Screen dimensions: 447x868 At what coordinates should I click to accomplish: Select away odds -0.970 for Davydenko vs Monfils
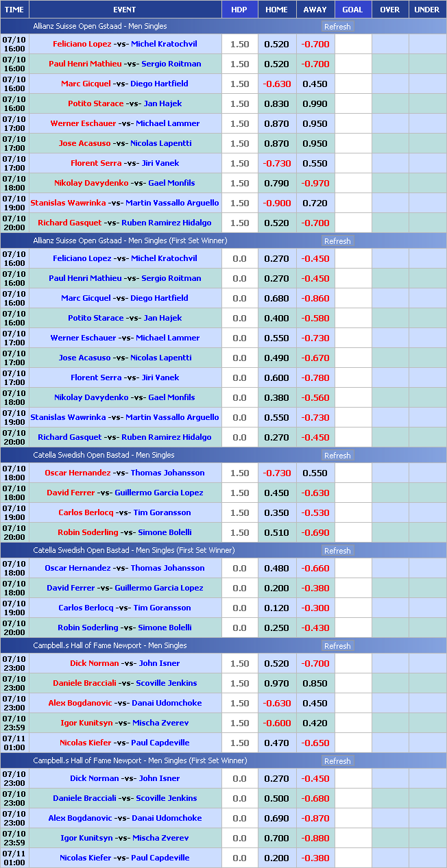tap(315, 184)
